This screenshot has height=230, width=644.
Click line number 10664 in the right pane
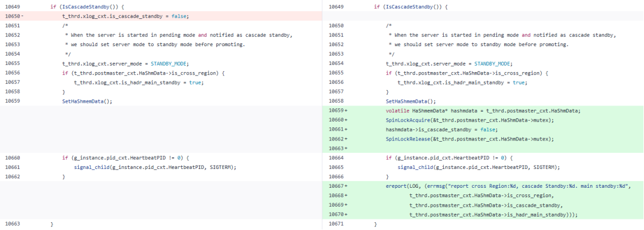[x=337, y=158]
